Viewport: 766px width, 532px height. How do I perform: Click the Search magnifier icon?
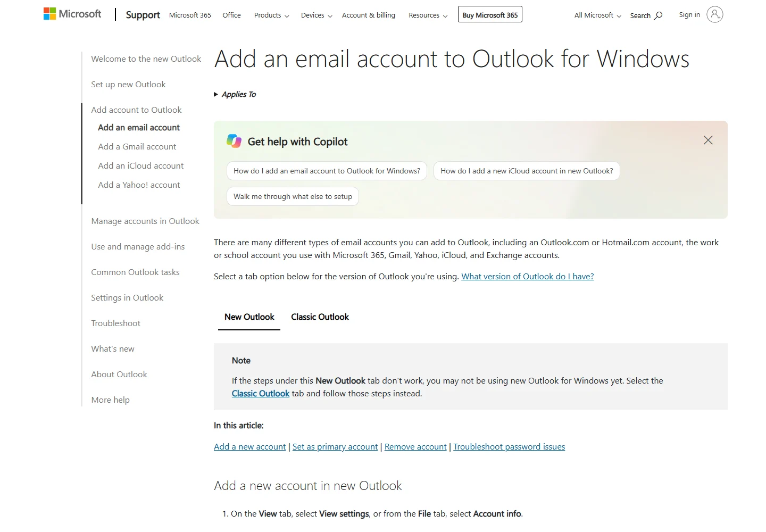pos(659,15)
